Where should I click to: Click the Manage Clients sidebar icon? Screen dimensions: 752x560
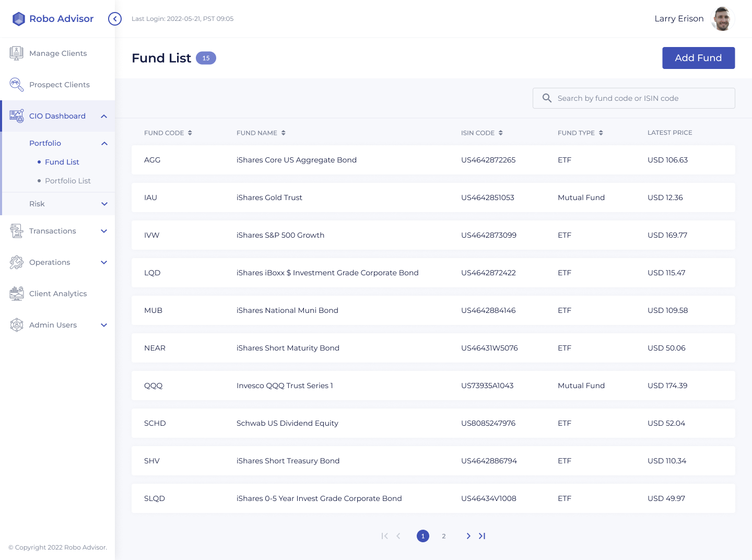(16, 53)
